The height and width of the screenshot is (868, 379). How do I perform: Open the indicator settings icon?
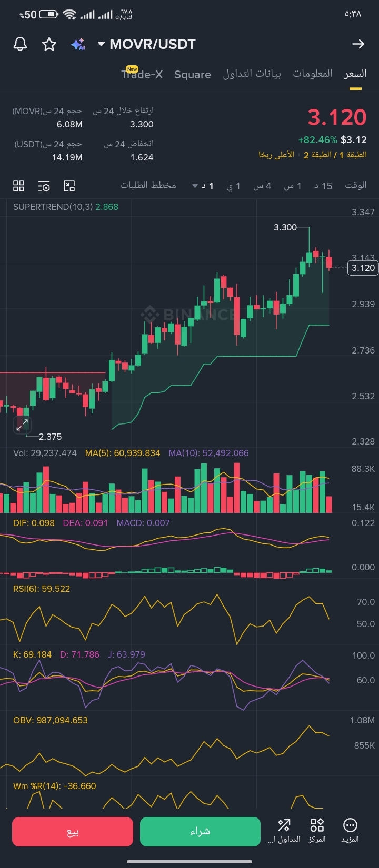pos(44,186)
